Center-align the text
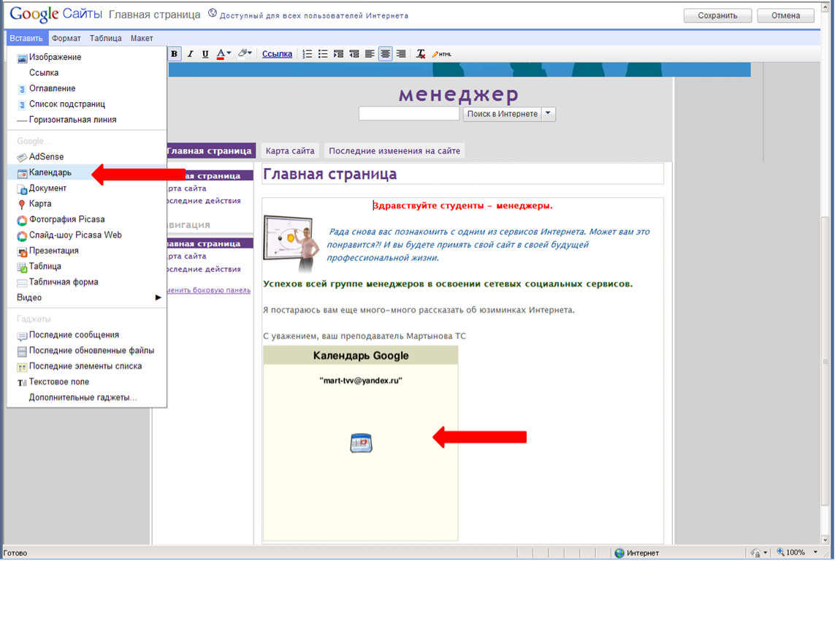This screenshot has height=631, width=840. click(x=385, y=54)
